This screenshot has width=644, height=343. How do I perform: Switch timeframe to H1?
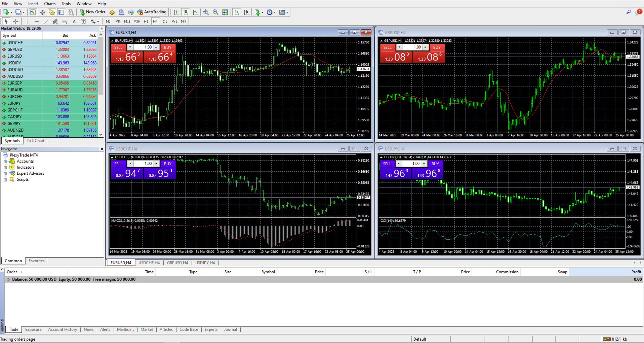click(x=146, y=21)
